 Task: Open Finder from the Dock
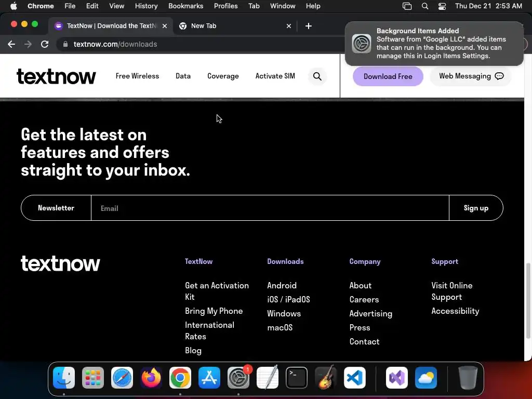64,378
